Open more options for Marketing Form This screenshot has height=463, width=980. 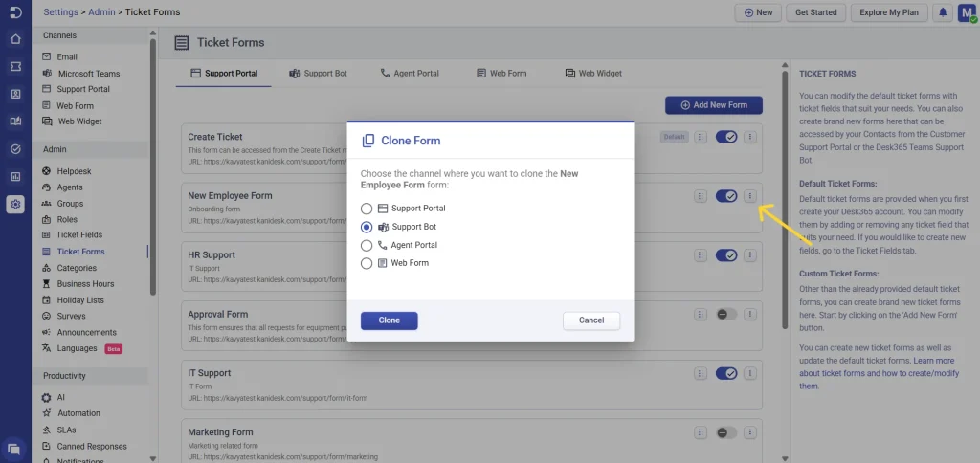[x=750, y=432]
